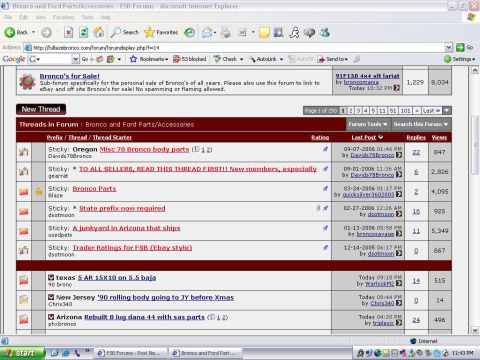Open the Tools menu

pyautogui.click(x=88, y=17)
